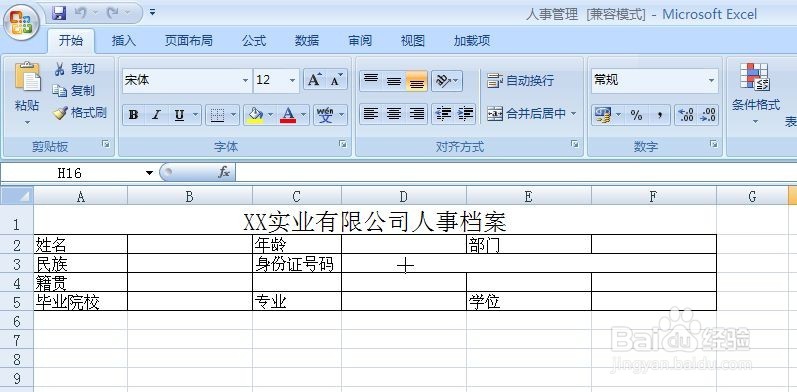Toggle bottom vertical align (highlighted)
The width and height of the screenshot is (797, 392).
[x=416, y=80]
